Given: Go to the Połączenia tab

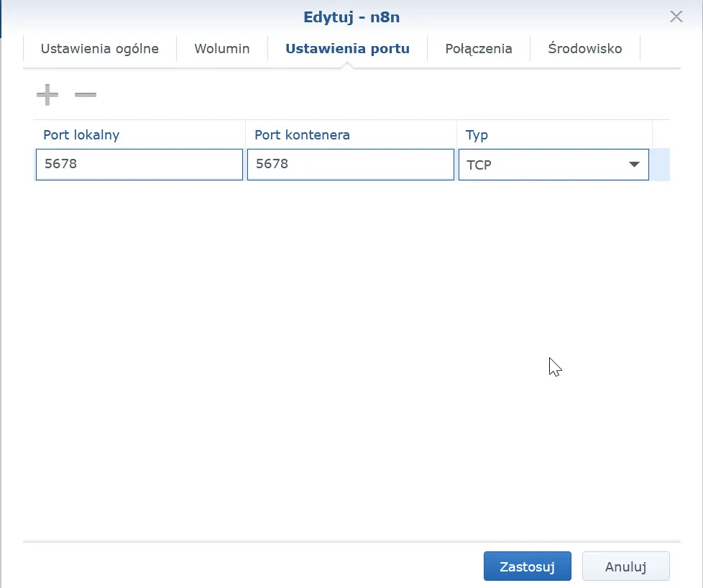Looking at the screenshot, I should click(x=479, y=49).
